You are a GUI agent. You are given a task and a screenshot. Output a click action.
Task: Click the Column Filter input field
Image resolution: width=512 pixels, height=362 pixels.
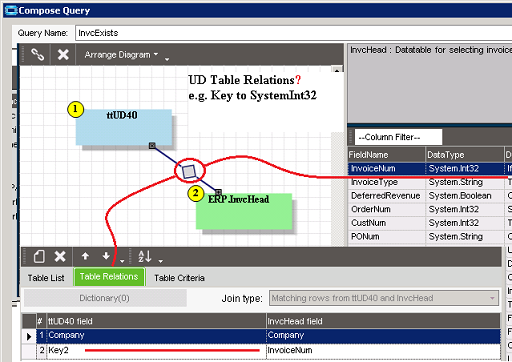click(398, 137)
